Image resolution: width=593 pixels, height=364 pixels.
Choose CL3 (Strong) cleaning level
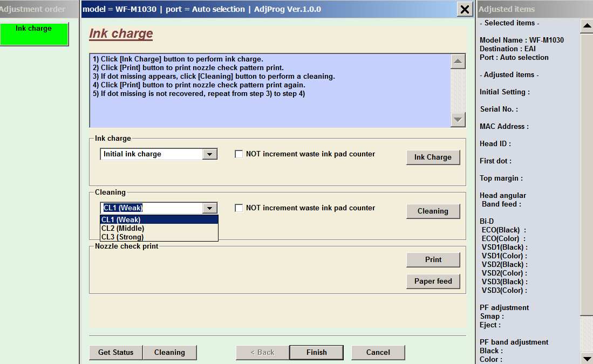click(159, 237)
